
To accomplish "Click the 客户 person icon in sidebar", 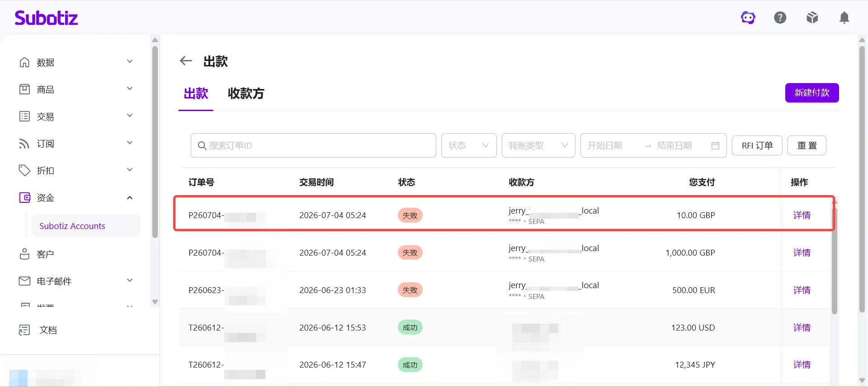I will click(x=24, y=254).
